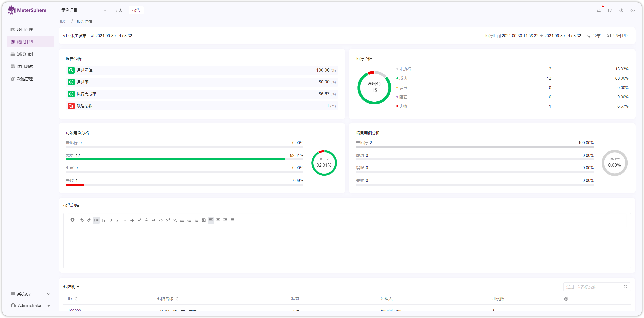Apply subscript formatting

coord(175,220)
